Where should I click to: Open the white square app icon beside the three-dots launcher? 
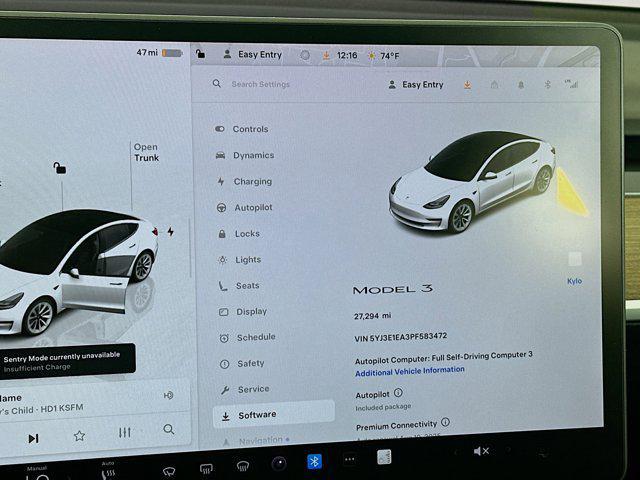click(384, 457)
